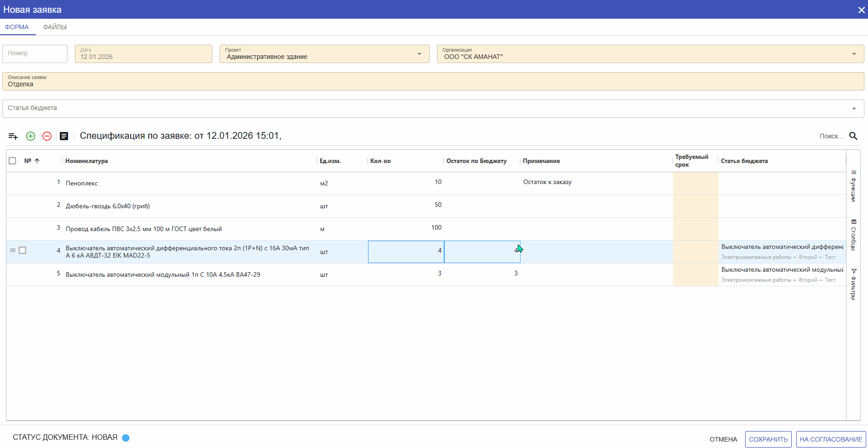
Task: Open the Статья бюджета dropdown
Action: 854,109
